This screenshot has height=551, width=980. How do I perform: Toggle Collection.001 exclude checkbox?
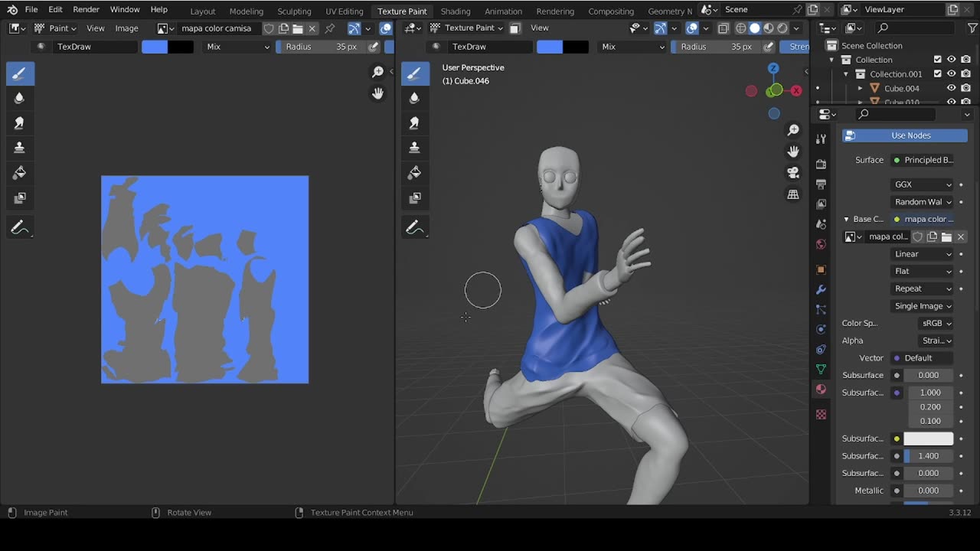(937, 74)
